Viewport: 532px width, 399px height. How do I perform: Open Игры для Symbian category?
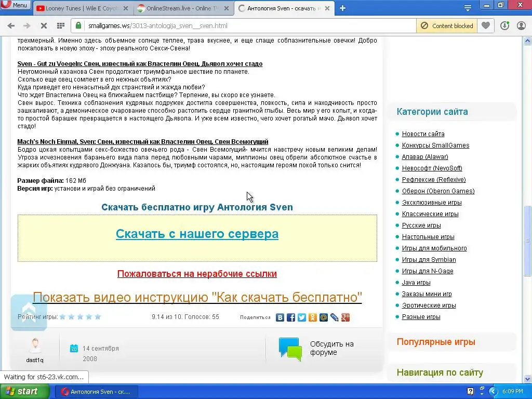point(429,260)
